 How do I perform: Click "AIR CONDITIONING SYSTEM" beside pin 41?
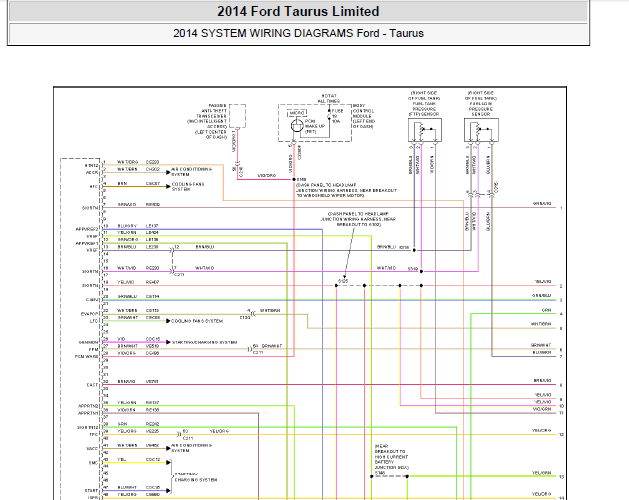[192, 448]
